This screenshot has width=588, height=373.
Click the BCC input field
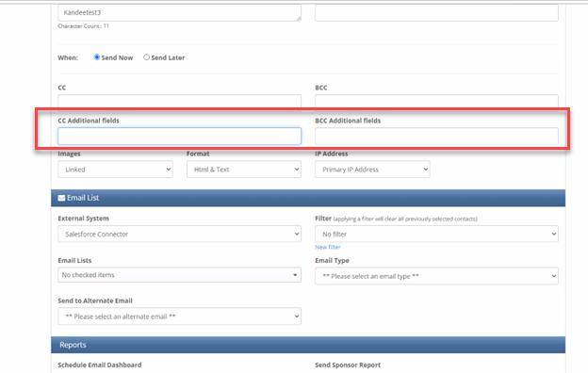(436, 101)
